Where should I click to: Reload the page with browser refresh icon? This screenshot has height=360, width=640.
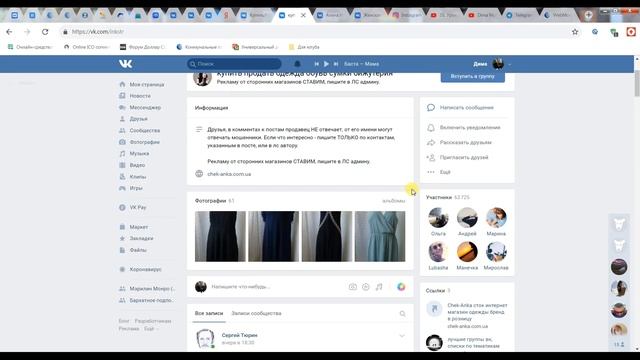click(45, 32)
